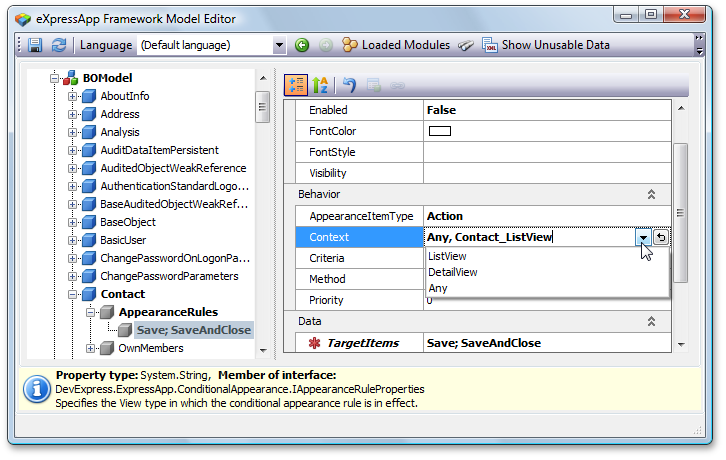Screen dimensions: 726x460
Task: Click the Contact class cube icon
Action: [89, 294]
